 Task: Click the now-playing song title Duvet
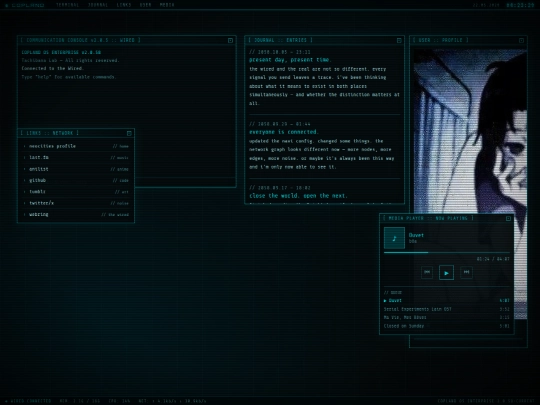[x=416, y=235]
